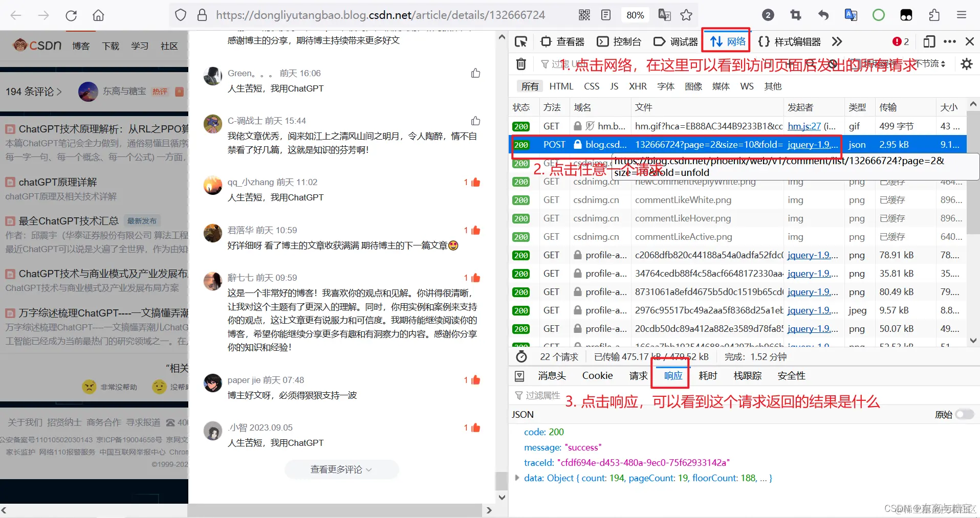Filter requests by 字体 fonts

[x=666, y=86]
